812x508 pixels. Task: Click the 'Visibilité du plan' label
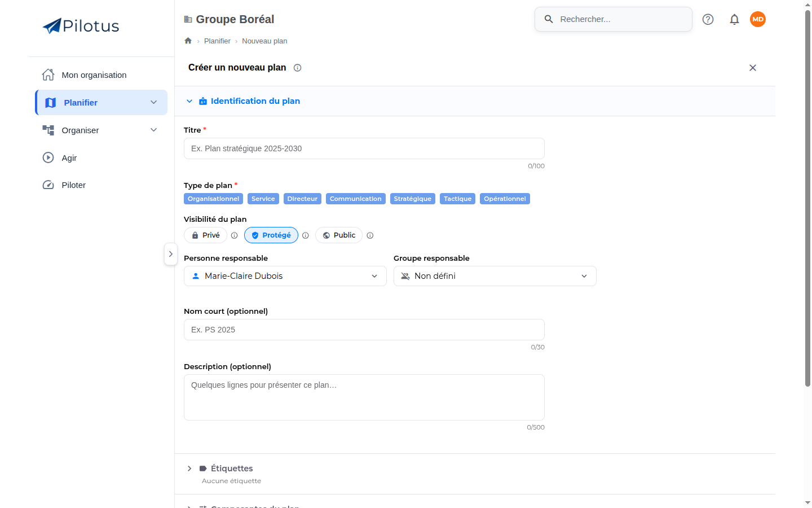click(x=215, y=219)
